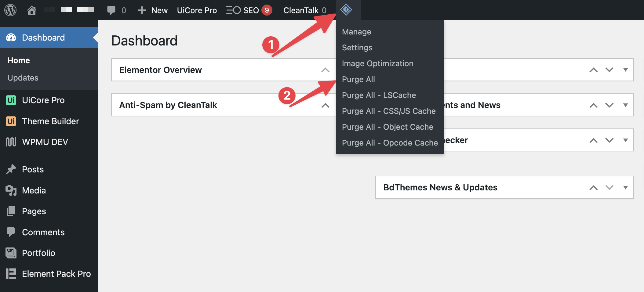Screen dimensions: 644x292
Task: Open the Updates submenu link
Action: 23,78
